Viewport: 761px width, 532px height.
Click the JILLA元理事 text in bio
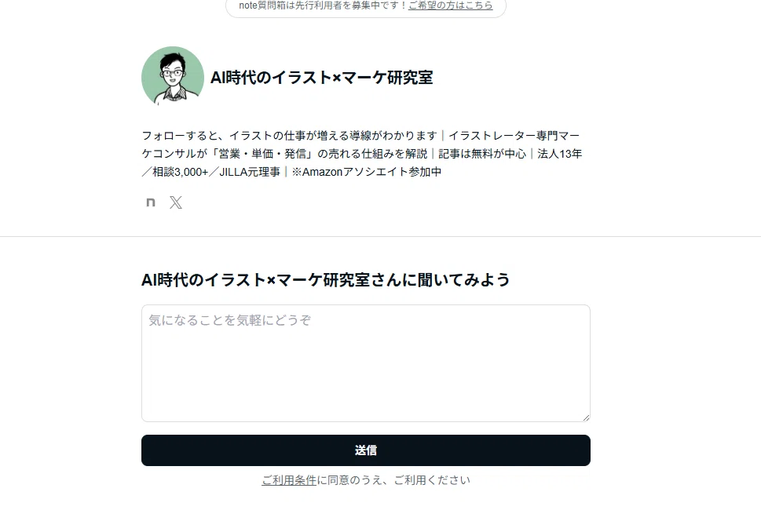tap(250, 172)
